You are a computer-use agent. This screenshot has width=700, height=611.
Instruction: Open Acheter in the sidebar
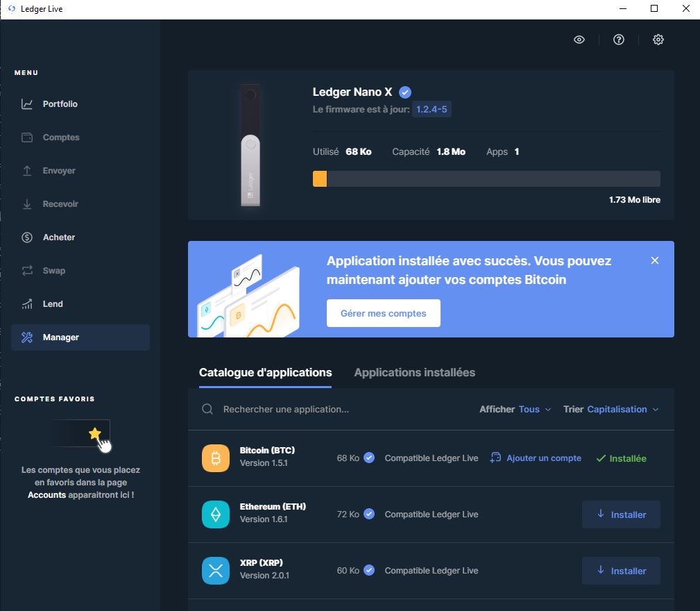[80, 237]
